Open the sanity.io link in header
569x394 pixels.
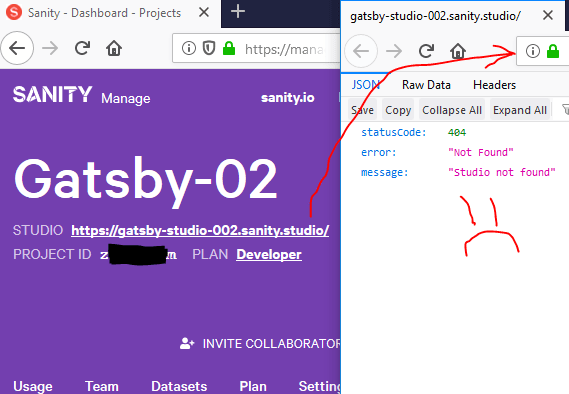point(288,98)
